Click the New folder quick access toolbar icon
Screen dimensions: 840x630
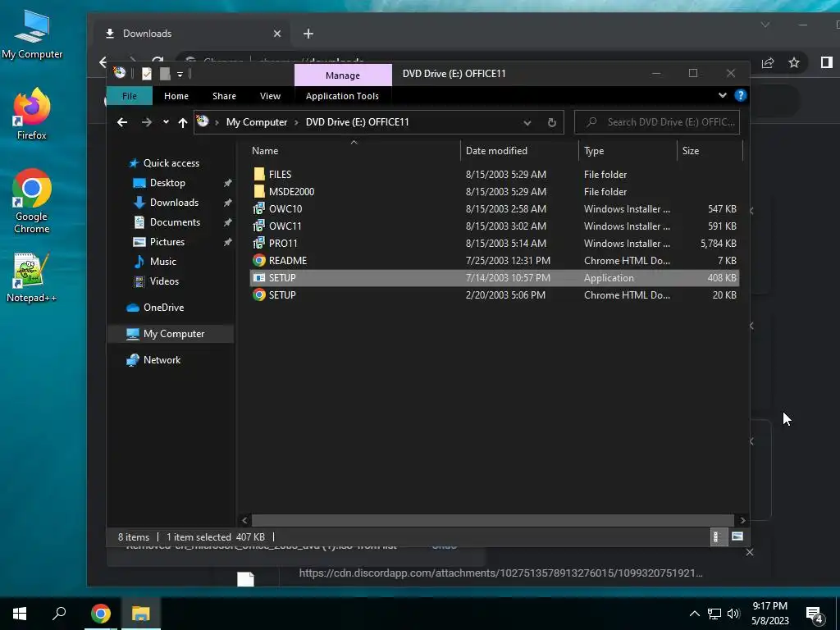tap(165, 73)
